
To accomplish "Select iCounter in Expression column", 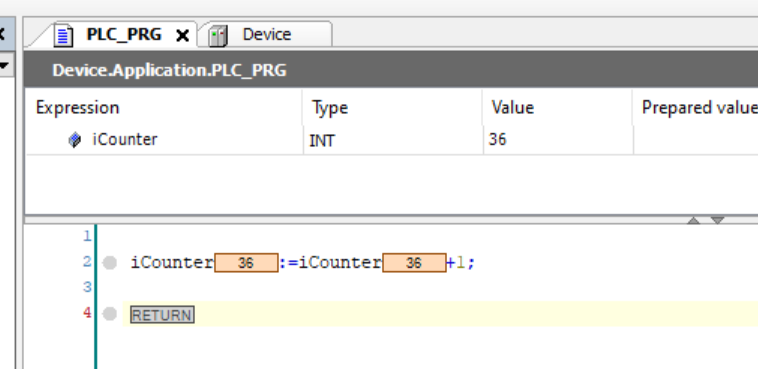I will pyautogui.click(x=125, y=139).
